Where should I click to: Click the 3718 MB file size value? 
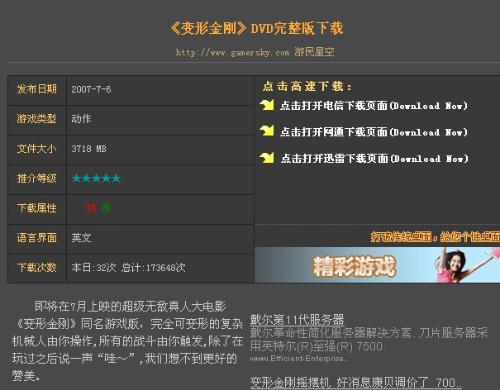coord(89,149)
